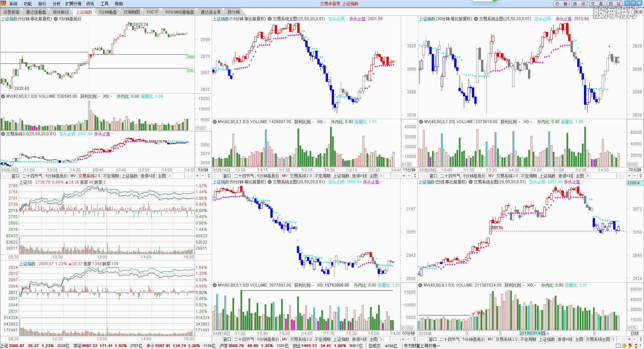Click the 行情 button at top right
This screenshot has width=644, height=349.
tap(561, 4)
